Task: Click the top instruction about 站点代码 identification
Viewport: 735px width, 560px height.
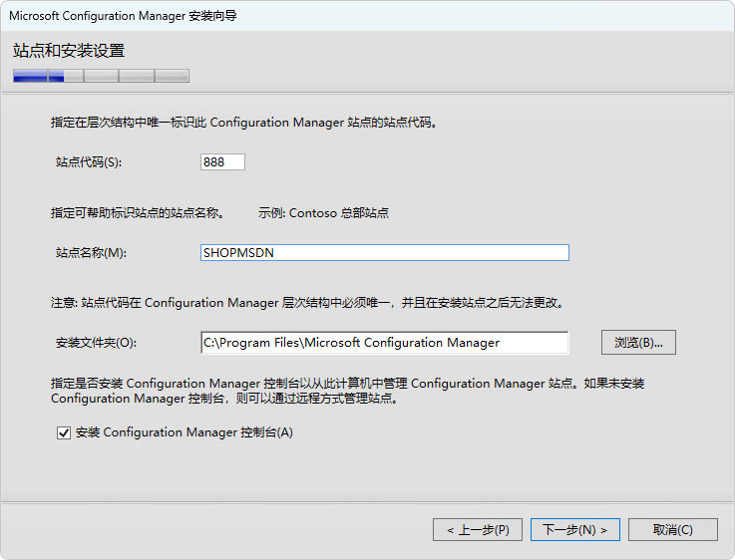Action: tap(244, 123)
